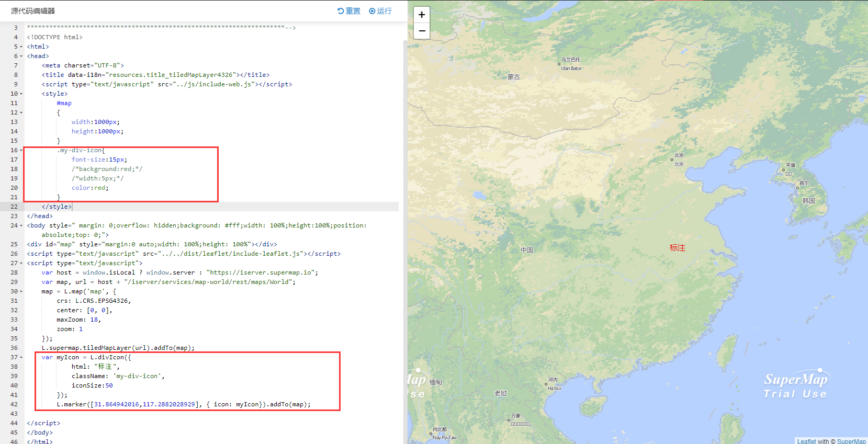Zoom out the map with minus
This screenshot has width=868, height=444.
pyautogui.click(x=422, y=31)
